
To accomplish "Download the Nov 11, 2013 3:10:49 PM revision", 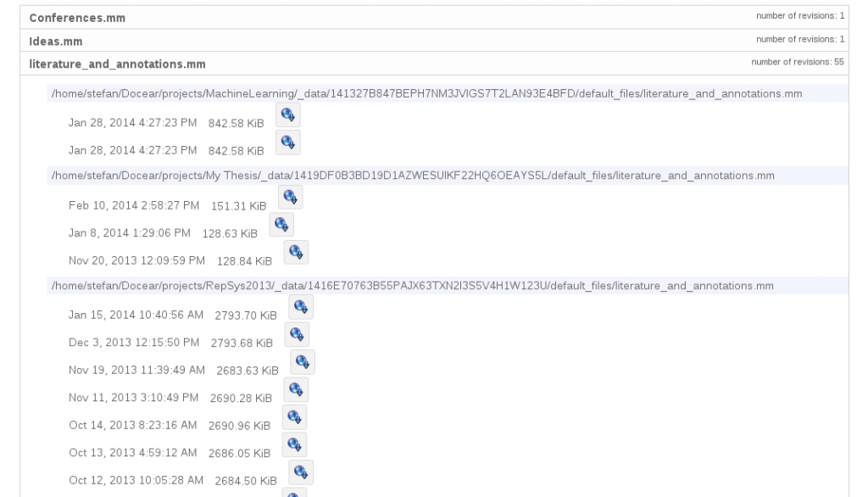I will coord(296,389).
